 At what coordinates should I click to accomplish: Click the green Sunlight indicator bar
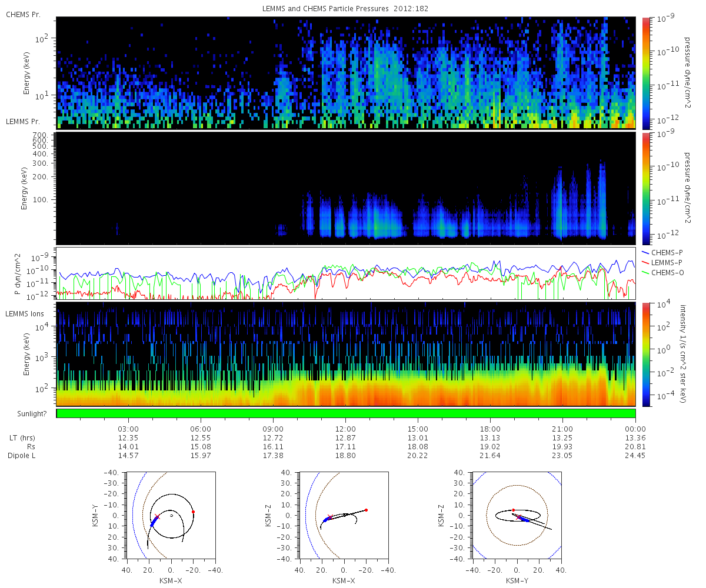[346, 414]
